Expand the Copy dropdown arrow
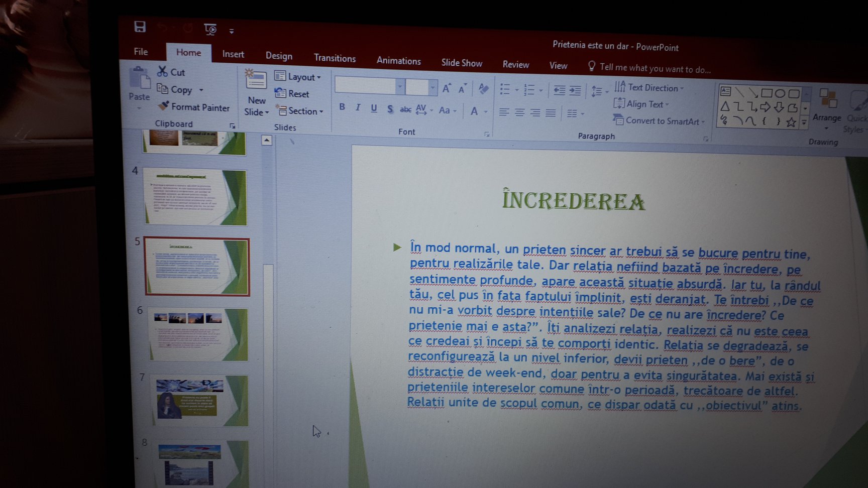Screen dimensions: 868x488 [201, 90]
